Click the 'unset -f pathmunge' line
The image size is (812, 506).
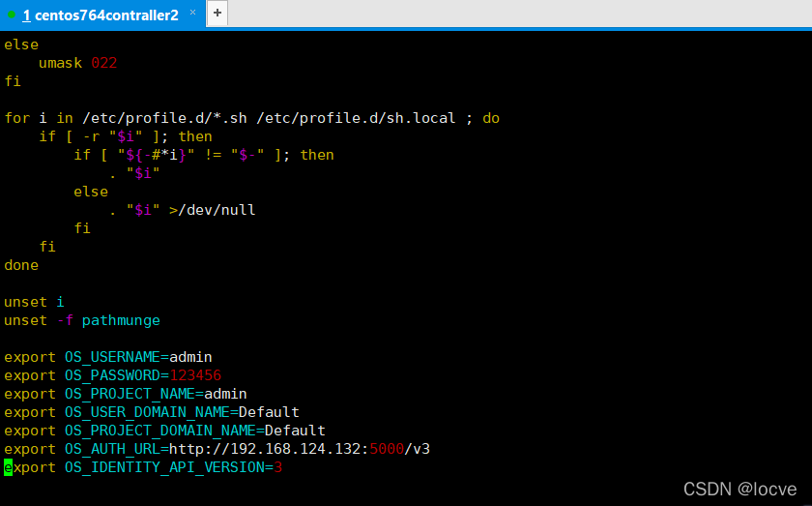point(82,320)
